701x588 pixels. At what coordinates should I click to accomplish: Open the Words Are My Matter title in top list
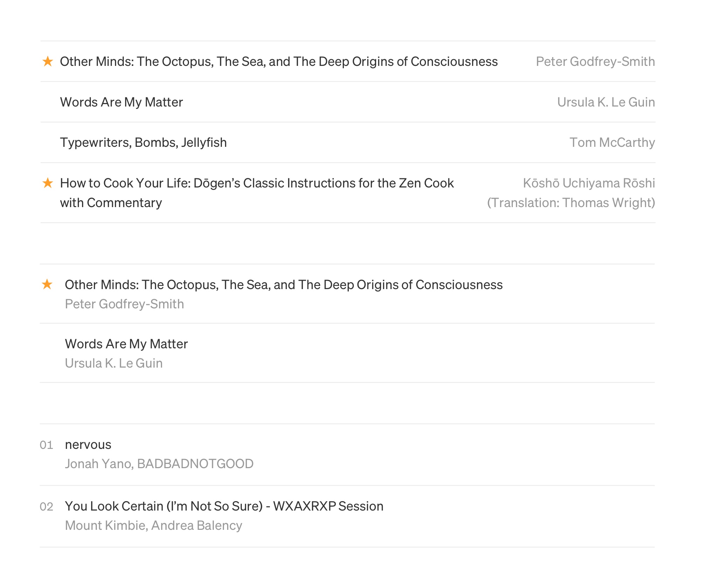pyautogui.click(x=121, y=102)
